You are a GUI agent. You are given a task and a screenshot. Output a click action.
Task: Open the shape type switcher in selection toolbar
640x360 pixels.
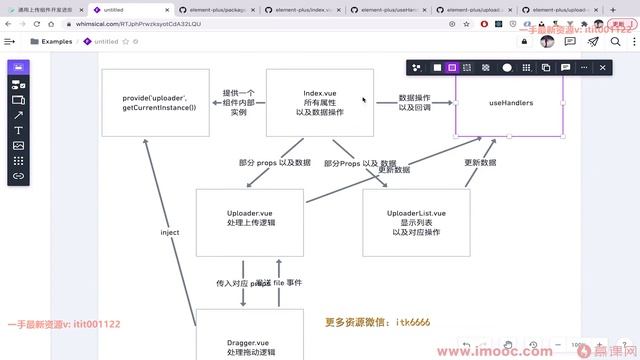[x=416, y=68]
